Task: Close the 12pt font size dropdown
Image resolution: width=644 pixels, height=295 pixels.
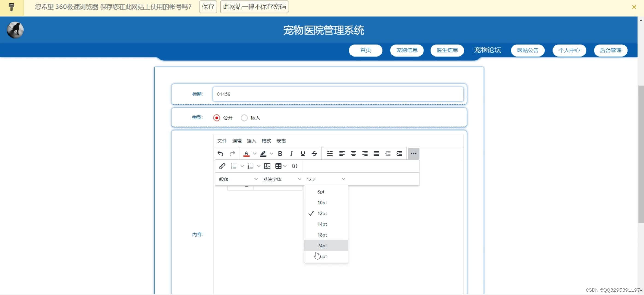Action: 326,179
